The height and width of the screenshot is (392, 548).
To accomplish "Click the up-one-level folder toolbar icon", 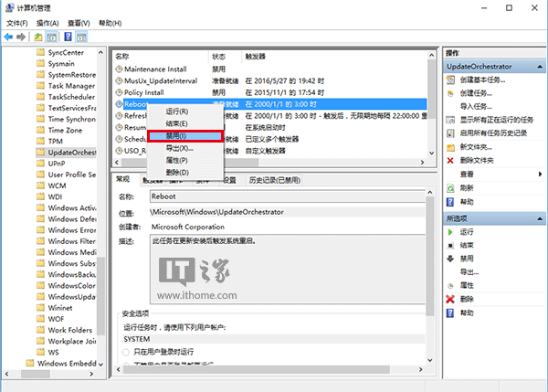I will (x=38, y=37).
